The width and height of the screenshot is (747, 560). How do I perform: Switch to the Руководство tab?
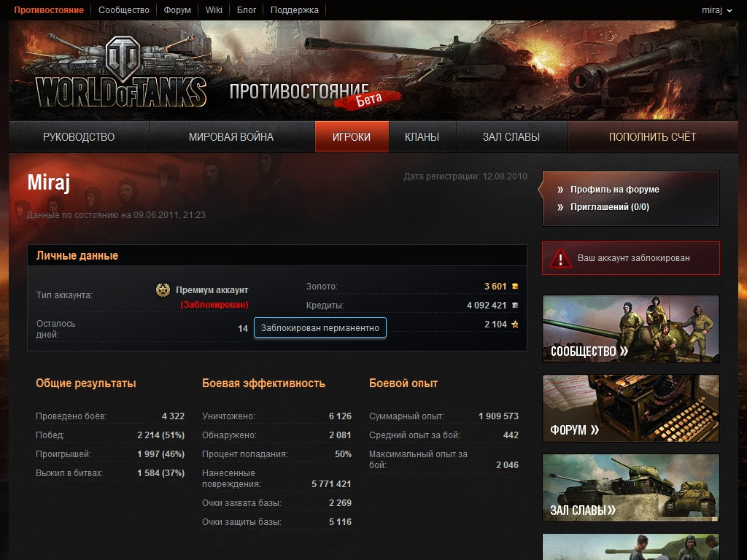click(x=79, y=137)
